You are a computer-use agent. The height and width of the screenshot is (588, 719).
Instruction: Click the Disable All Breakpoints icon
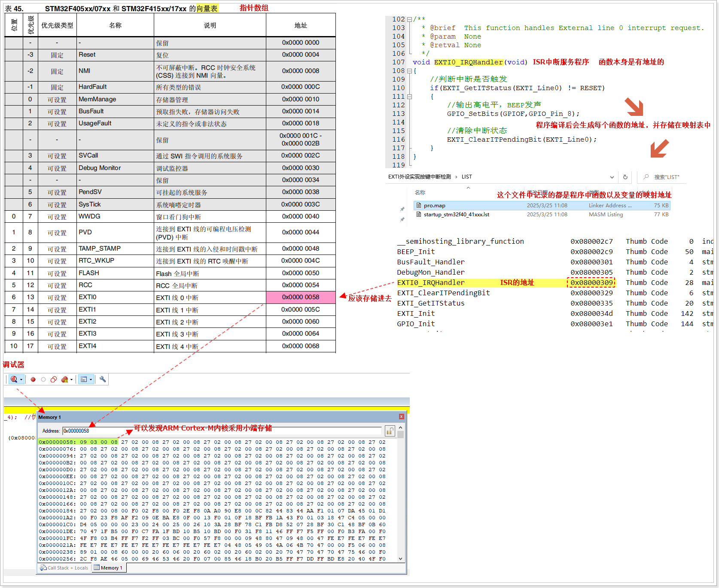click(x=54, y=379)
